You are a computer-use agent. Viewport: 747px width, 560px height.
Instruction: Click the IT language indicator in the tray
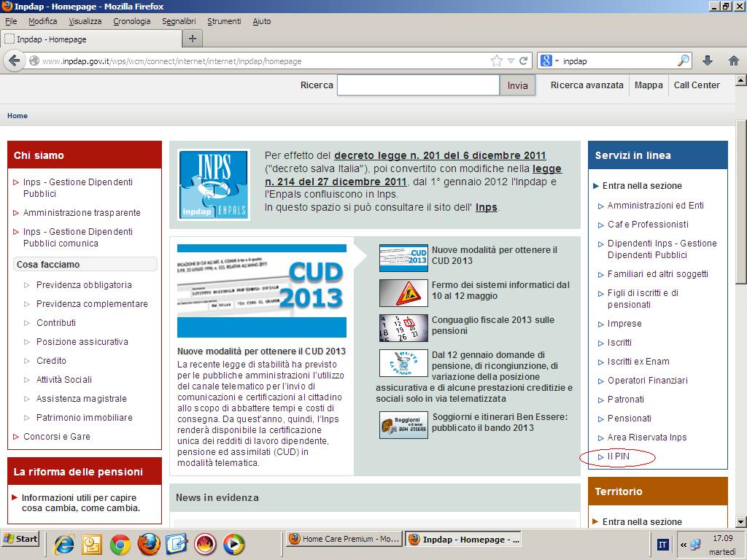click(662, 545)
